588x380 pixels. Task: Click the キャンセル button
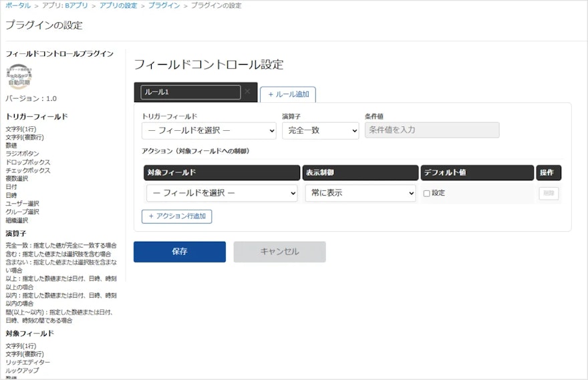[x=280, y=252]
